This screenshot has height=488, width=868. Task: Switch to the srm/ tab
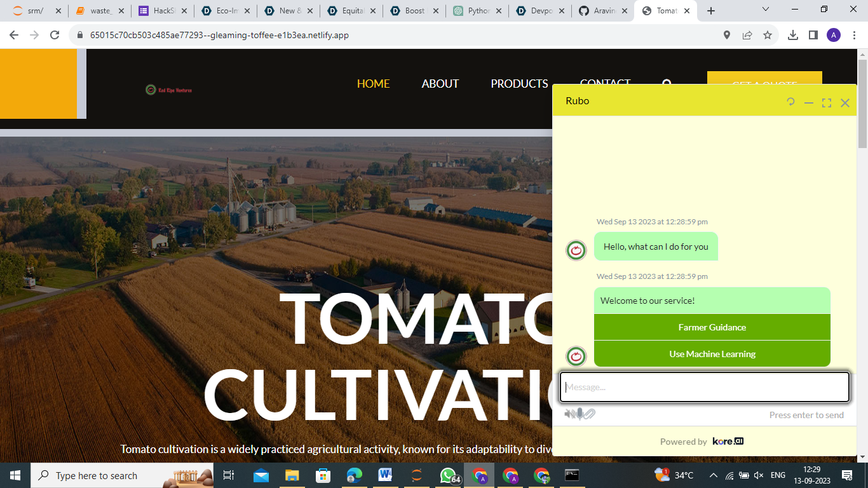36,11
